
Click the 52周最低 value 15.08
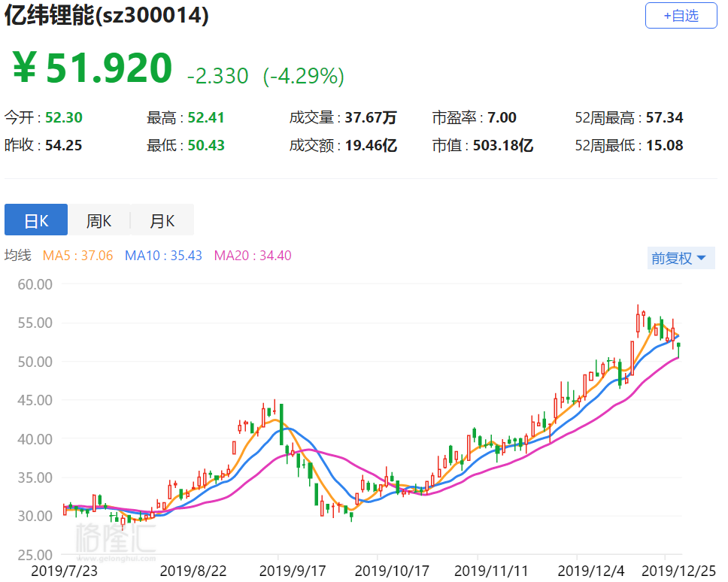pos(665,145)
